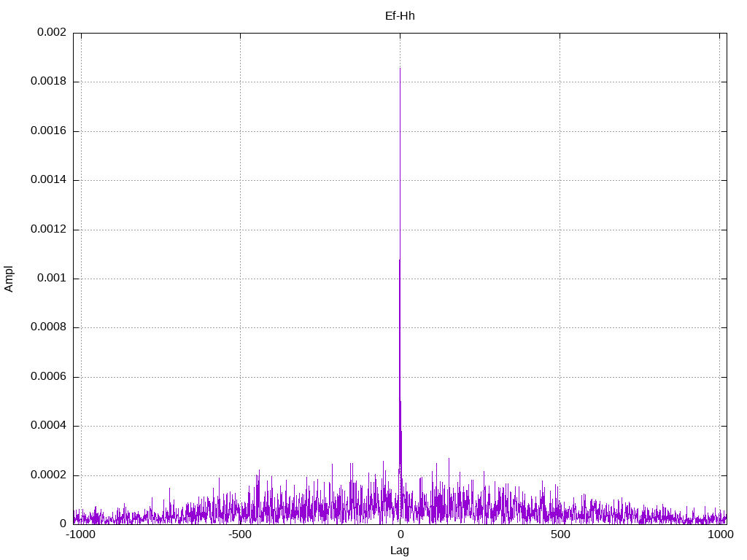Click the Lag x-axis label

coord(400,551)
